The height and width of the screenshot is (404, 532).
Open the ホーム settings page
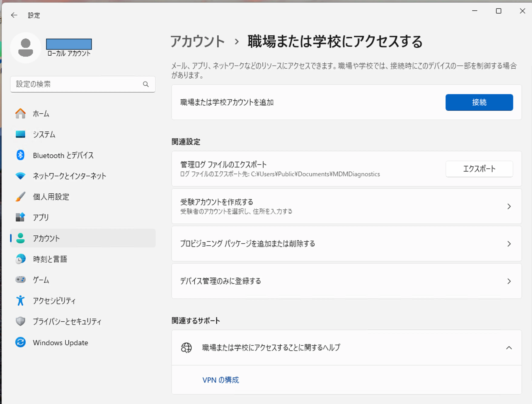coord(83,113)
